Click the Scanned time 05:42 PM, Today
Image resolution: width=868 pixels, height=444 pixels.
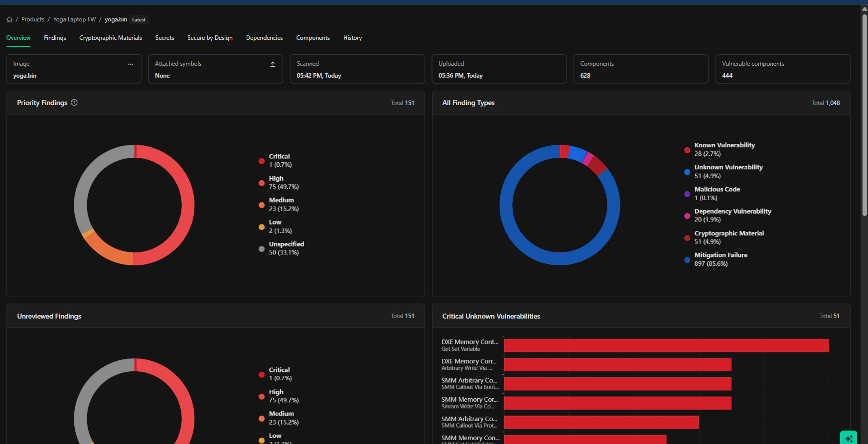[319, 76]
